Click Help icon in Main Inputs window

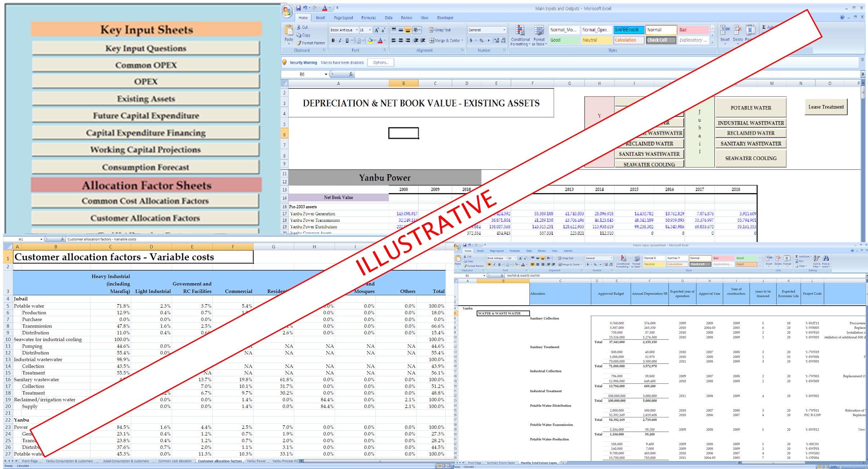coord(842,17)
